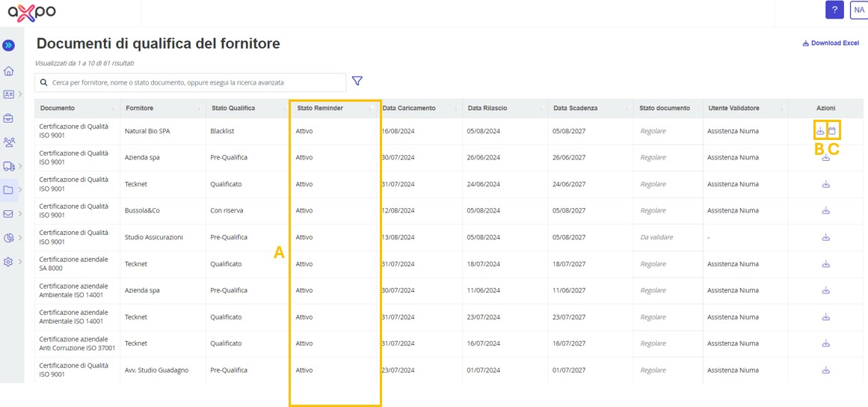Download the Bussola&Co document

826,210
